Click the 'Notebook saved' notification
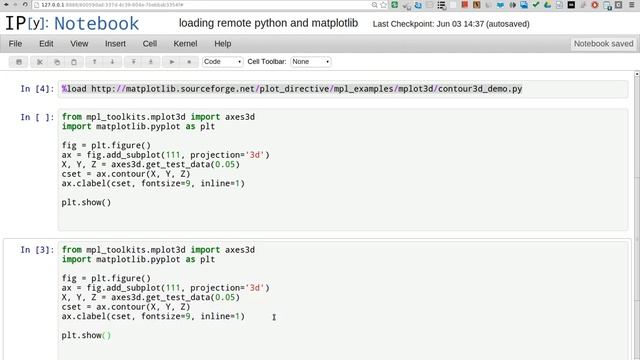 click(x=603, y=44)
